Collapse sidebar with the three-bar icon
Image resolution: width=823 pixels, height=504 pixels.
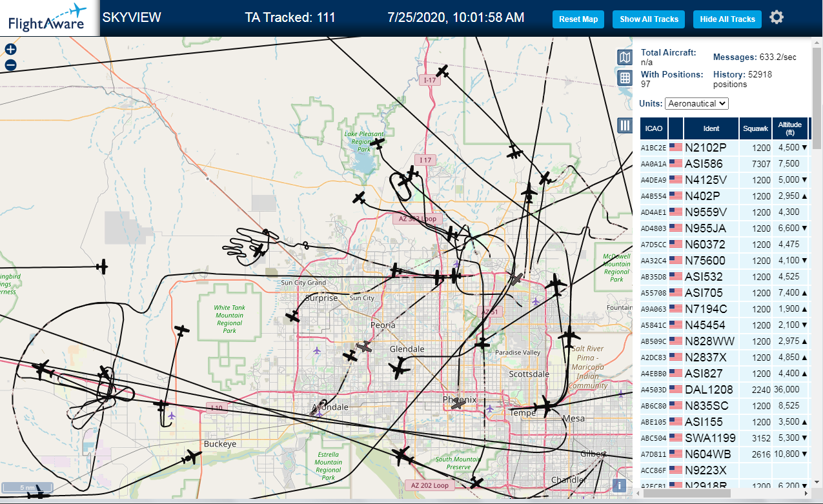click(624, 125)
